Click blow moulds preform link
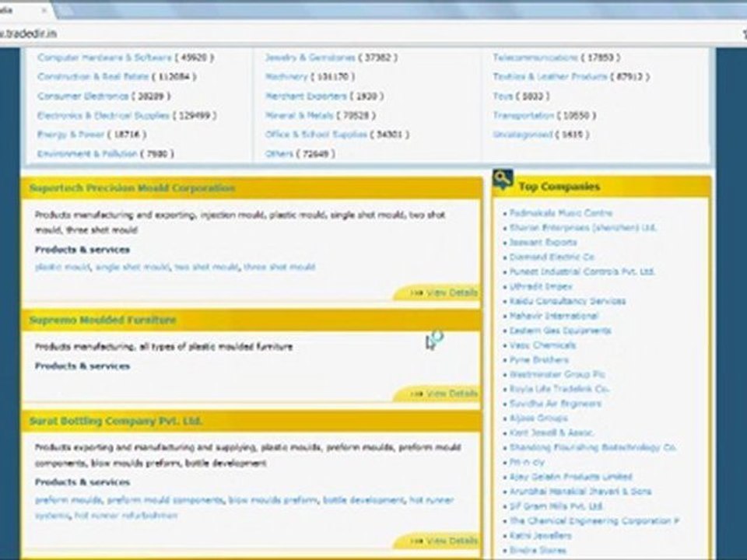The image size is (747, 560). (x=273, y=500)
